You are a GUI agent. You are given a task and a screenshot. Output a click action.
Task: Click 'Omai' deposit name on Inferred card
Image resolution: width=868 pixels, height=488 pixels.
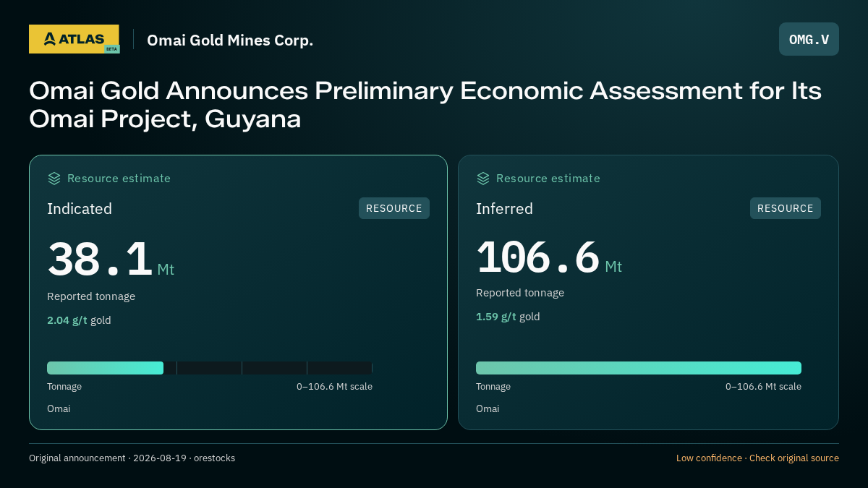(x=488, y=408)
